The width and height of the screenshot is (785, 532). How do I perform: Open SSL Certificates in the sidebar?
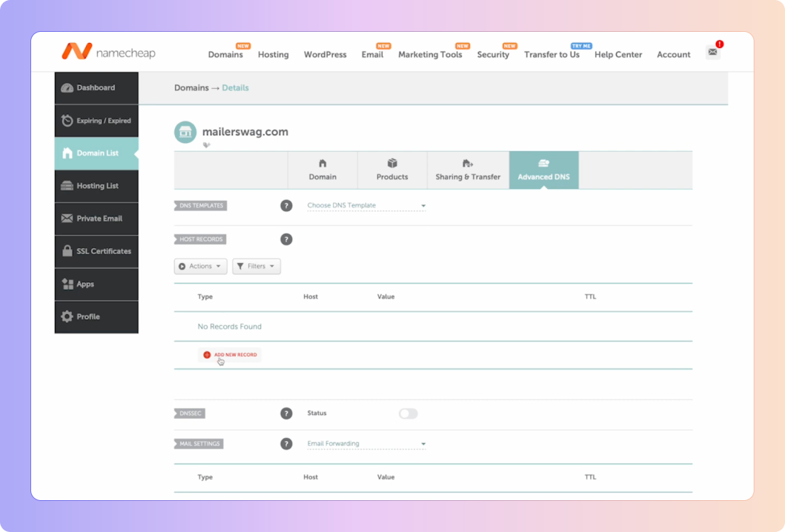(x=96, y=251)
